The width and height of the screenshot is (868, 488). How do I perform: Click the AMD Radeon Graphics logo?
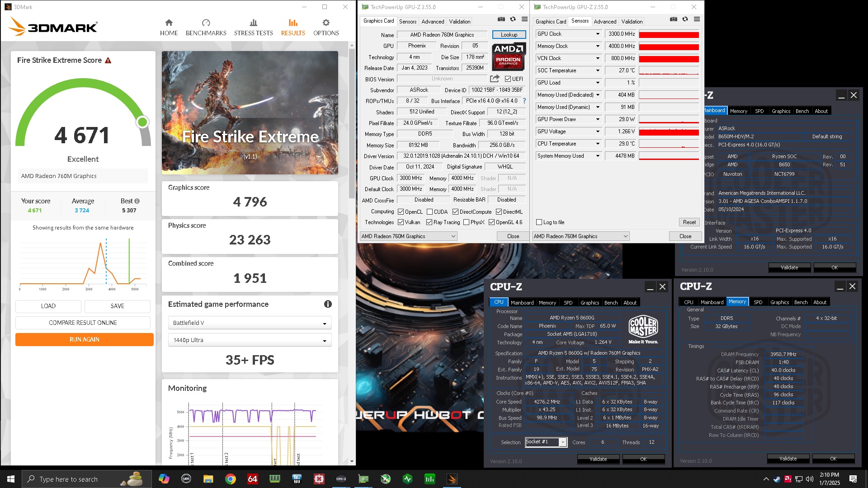point(508,56)
